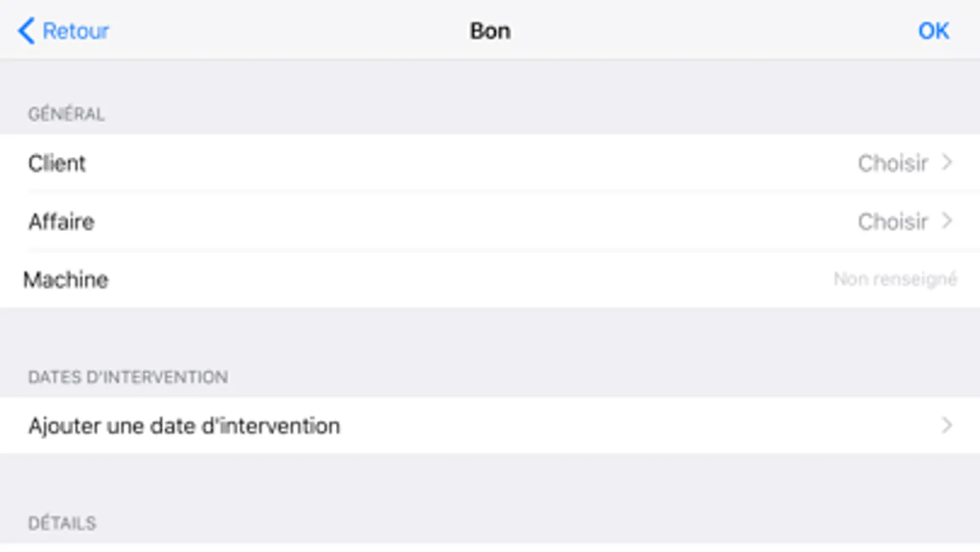The width and height of the screenshot is (980, 552).
Task: Tap OK to confirm the Bon
Action: point(933,31)
